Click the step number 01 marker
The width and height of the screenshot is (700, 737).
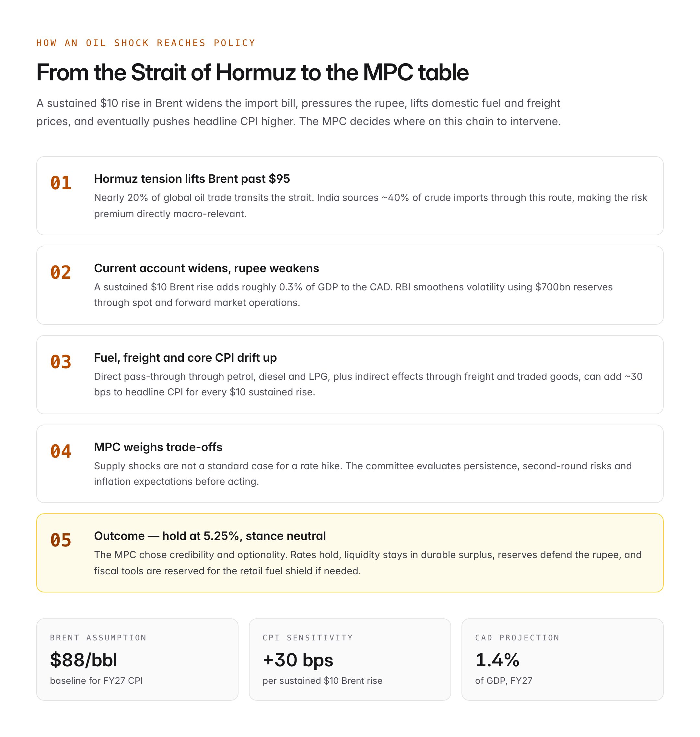tap(61, 183)
